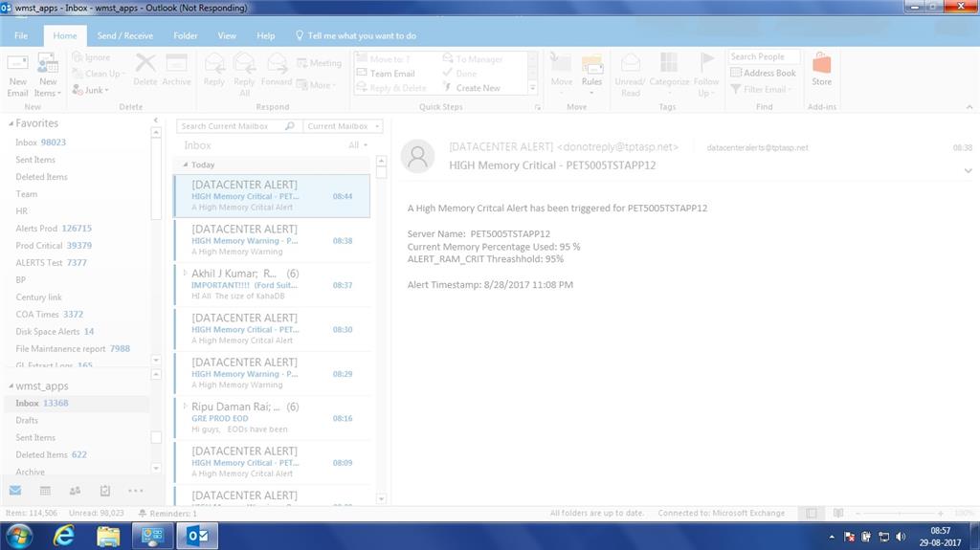Image resolution: width=980 pixels, height=550 pixels.
Task: Open more navigation options ellipsis
Action: [x=136, y=491]
